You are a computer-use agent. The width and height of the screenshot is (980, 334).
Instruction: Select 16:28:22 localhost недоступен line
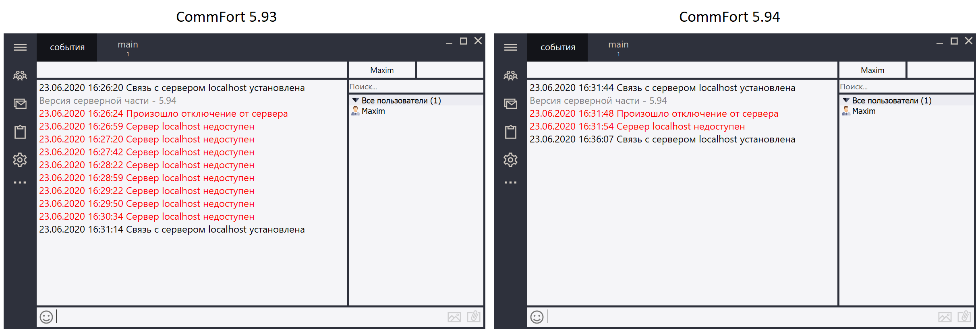tap(147, 165)
